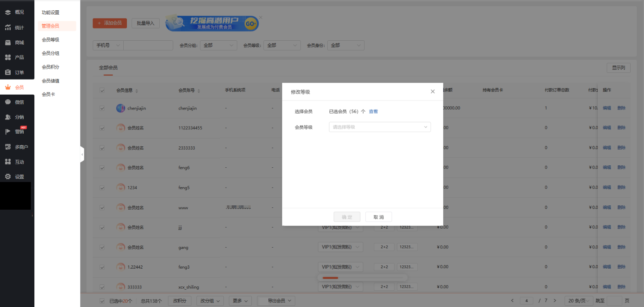Sort by 会员信息 column arrows
The width and height of the screenshot is (644, 307).
[137, 91]
